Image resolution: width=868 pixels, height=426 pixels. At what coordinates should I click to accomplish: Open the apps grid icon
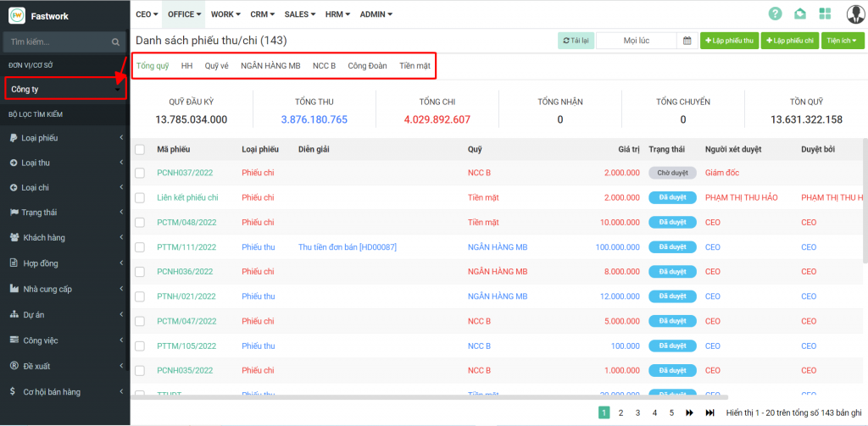pos(825,14)
